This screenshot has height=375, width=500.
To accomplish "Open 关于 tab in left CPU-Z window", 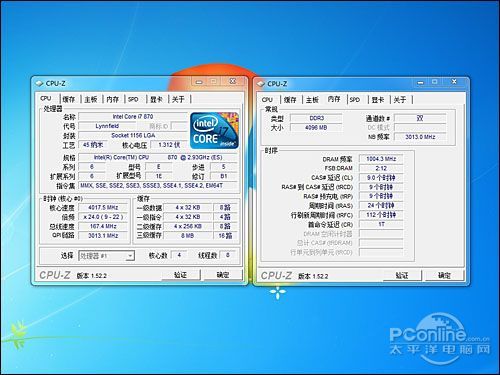I will pos(178,99).
